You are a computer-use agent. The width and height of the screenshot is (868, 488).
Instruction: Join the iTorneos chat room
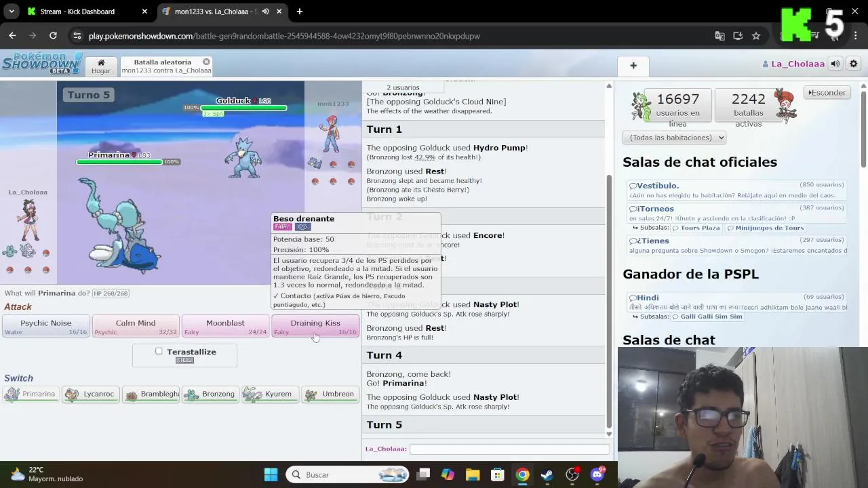coord(736,213)
